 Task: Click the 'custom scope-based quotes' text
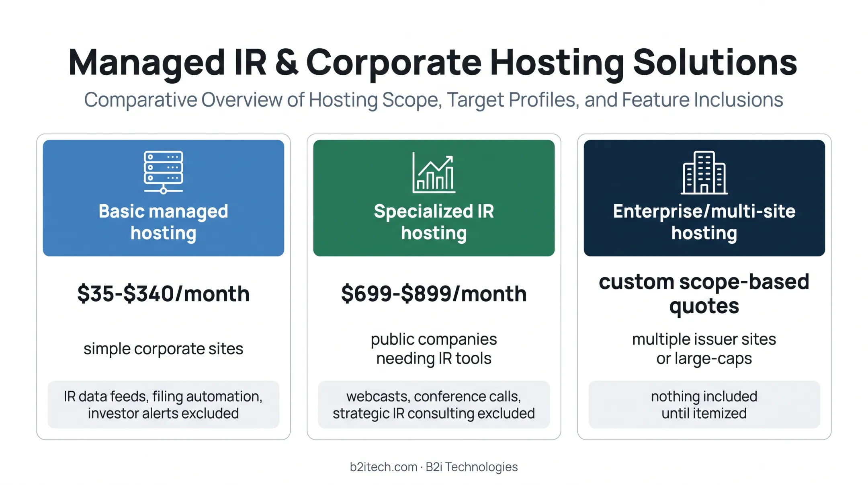coord(704,294)
